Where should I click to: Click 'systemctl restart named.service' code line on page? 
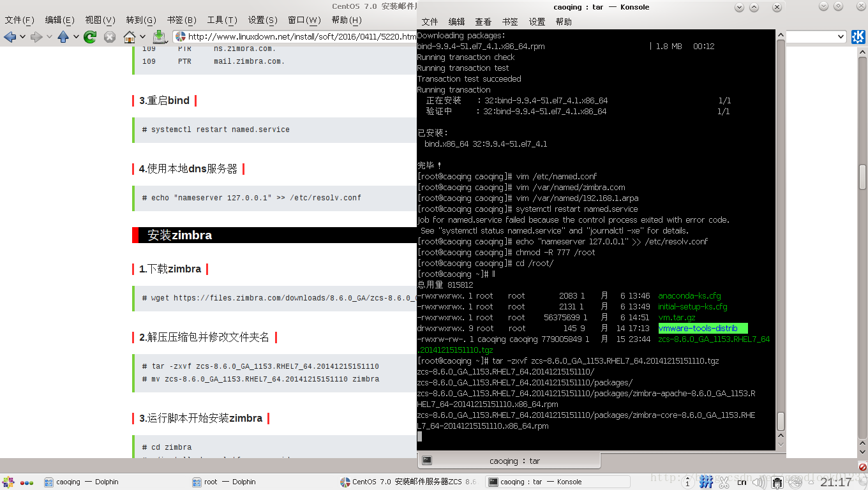(x=220, y=130)
